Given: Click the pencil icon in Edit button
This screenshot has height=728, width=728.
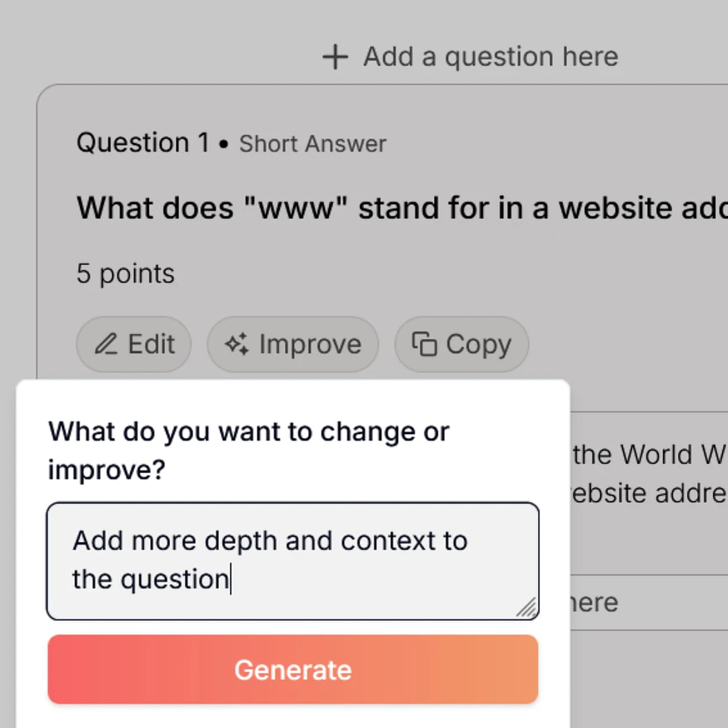Looking at the screenshot, I should click(x=105, y=344).
